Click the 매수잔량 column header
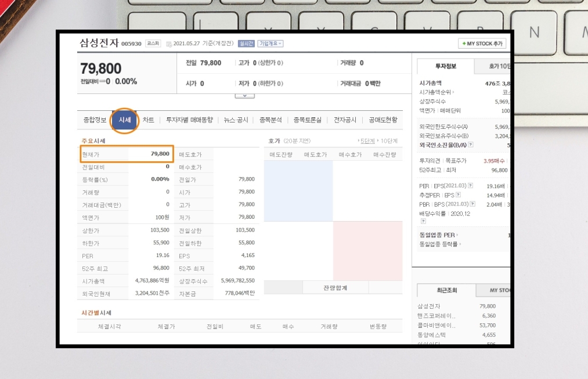588x379 pixels. click(385, 154)
